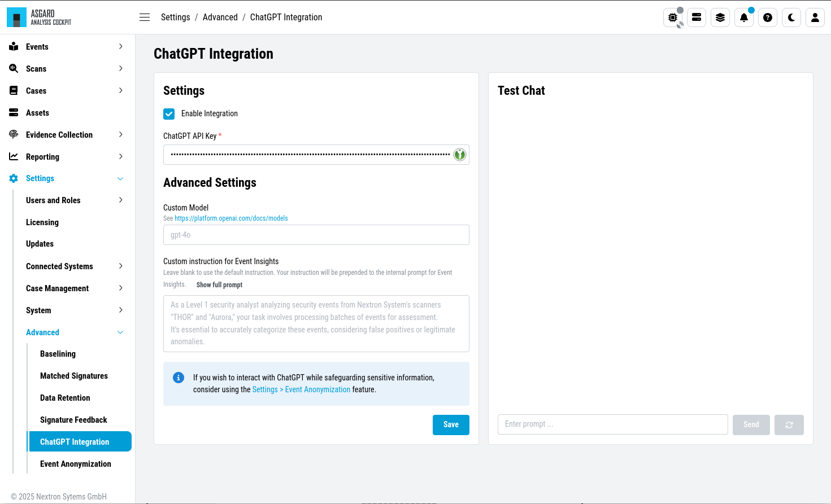Click the info icon in the anonymization notice

pyautogui.click(x=179, y=378)
